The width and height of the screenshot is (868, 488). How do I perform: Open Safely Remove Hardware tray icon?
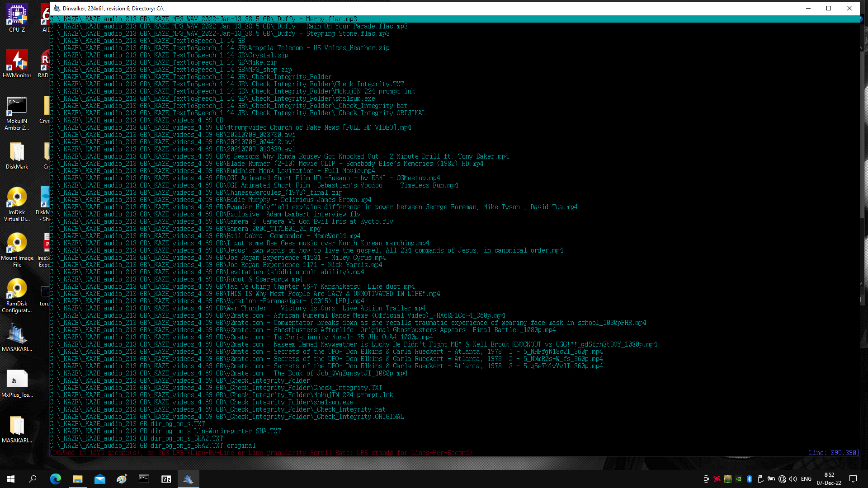pos(760,479)
